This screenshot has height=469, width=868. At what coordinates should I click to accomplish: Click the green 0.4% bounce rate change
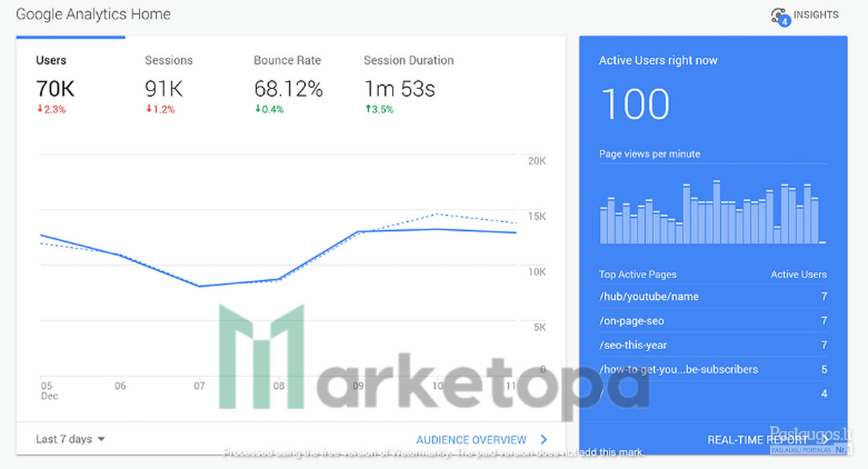coord(269,110)
